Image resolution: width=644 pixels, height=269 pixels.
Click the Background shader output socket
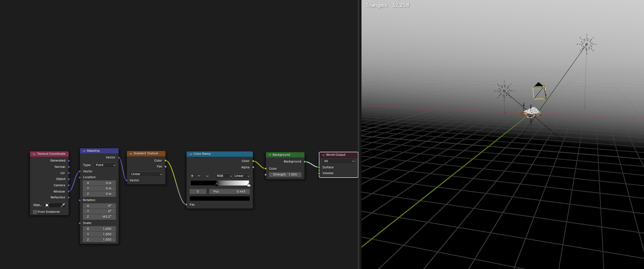[x=305, y=161]
